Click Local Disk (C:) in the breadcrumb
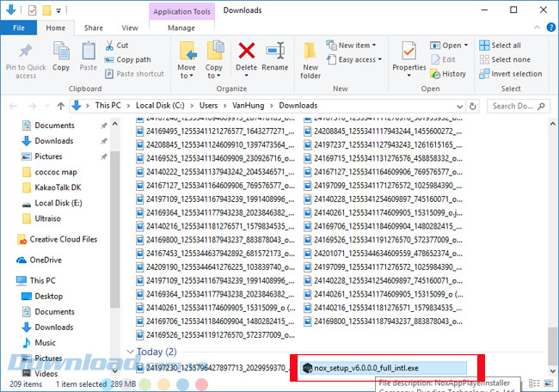Screen dimensions: 559x392 coord(160,106)
